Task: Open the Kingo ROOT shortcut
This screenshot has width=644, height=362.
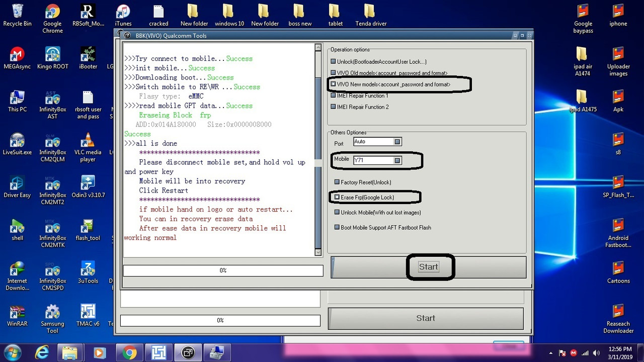Action: pos(52,58)
